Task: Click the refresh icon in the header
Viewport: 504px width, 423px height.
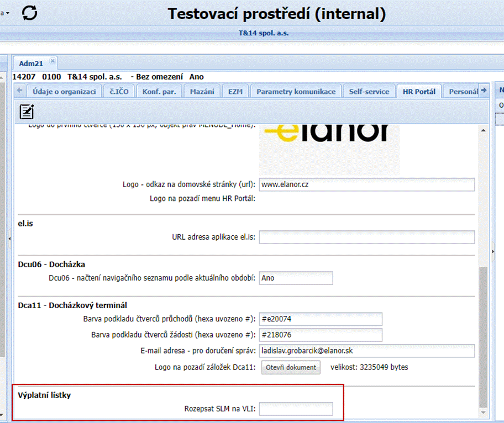Action: click(29, 13)
